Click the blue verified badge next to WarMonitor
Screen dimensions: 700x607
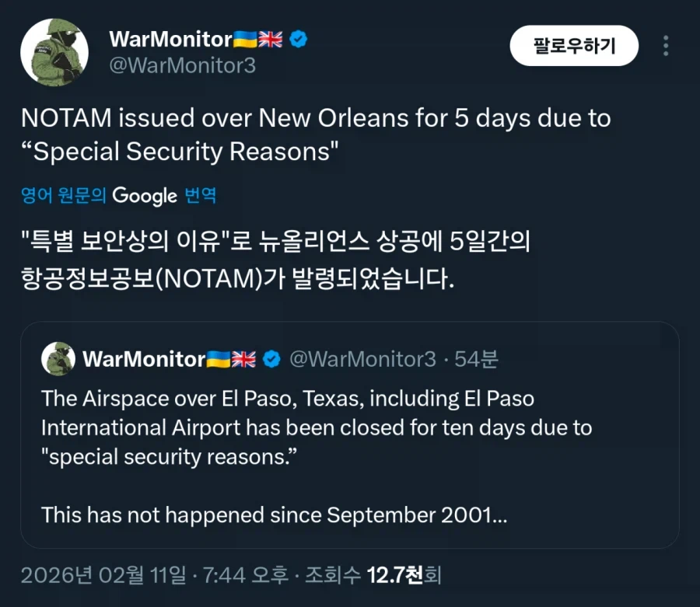click(x=298, y=37)
